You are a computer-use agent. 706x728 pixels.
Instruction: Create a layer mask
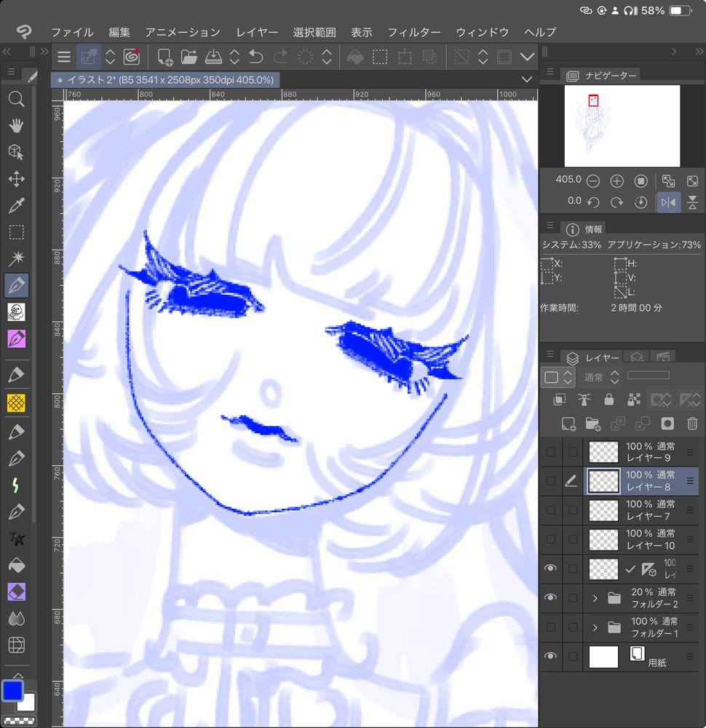pos(667,424)
